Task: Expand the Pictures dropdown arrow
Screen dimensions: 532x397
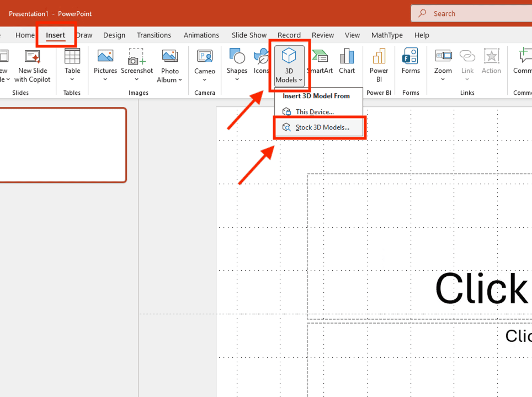Action: point(105,79)
